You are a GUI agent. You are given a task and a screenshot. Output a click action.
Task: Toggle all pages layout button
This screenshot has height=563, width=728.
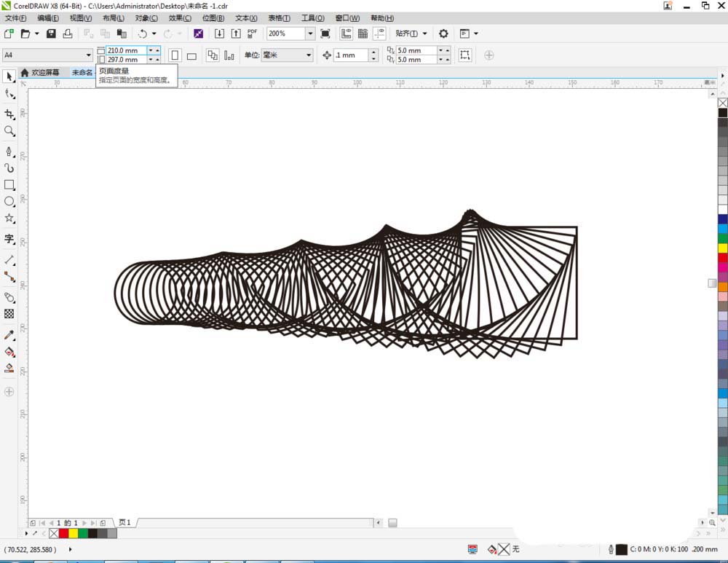(212, 55)
